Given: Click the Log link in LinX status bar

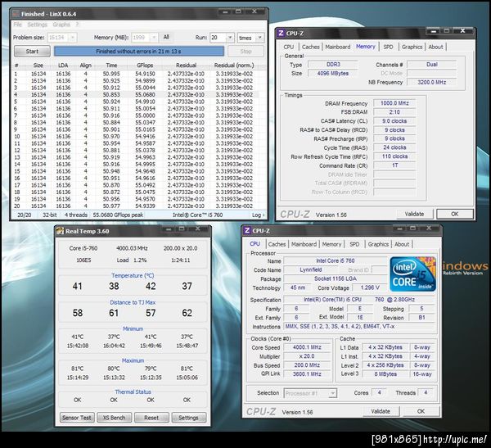Looking at the screenshot, I should tap(258, 215).
